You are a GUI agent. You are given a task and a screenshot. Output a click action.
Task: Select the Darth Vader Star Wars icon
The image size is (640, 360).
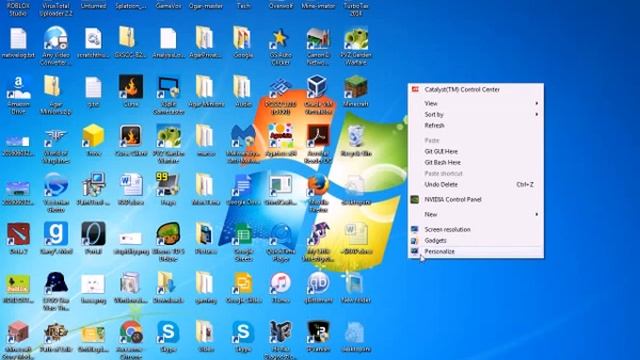[56, 283]
